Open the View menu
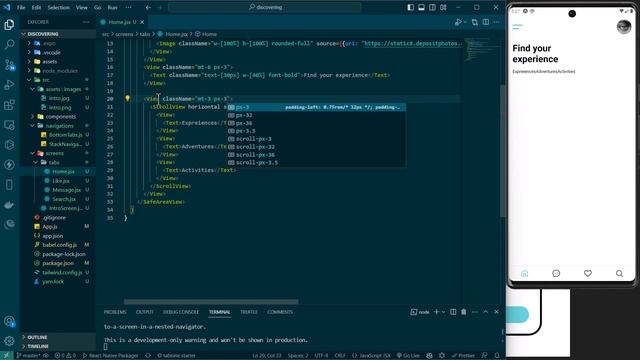Viewport: 640px width, 360px height. [x=81, y=7]
